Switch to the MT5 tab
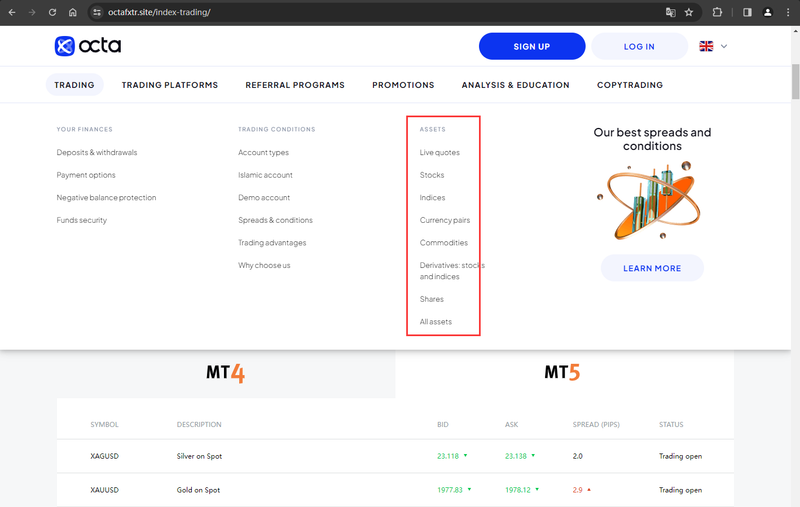The image size is (800, 507). click(x=562, y=373)
